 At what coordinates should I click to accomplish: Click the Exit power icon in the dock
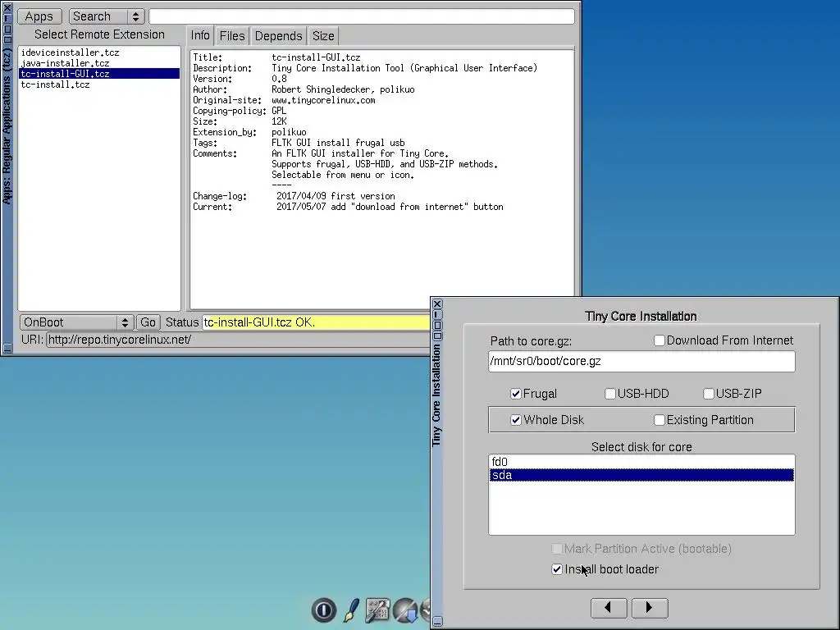[323, 609]
